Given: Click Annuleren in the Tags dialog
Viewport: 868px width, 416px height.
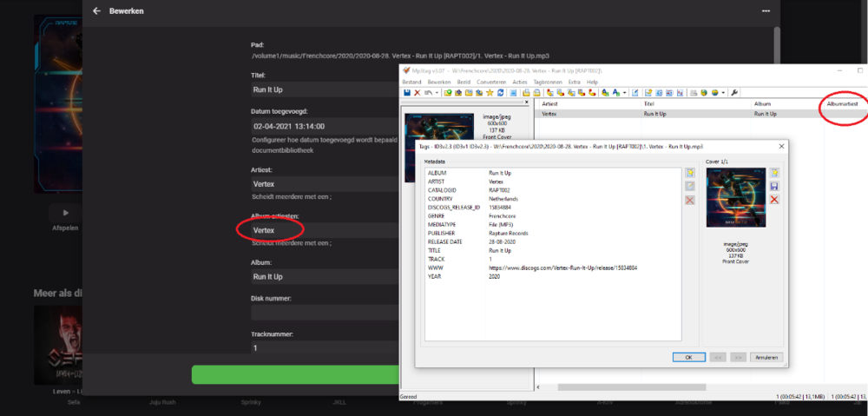Looking at the screenshot, I should click(767, 357).
